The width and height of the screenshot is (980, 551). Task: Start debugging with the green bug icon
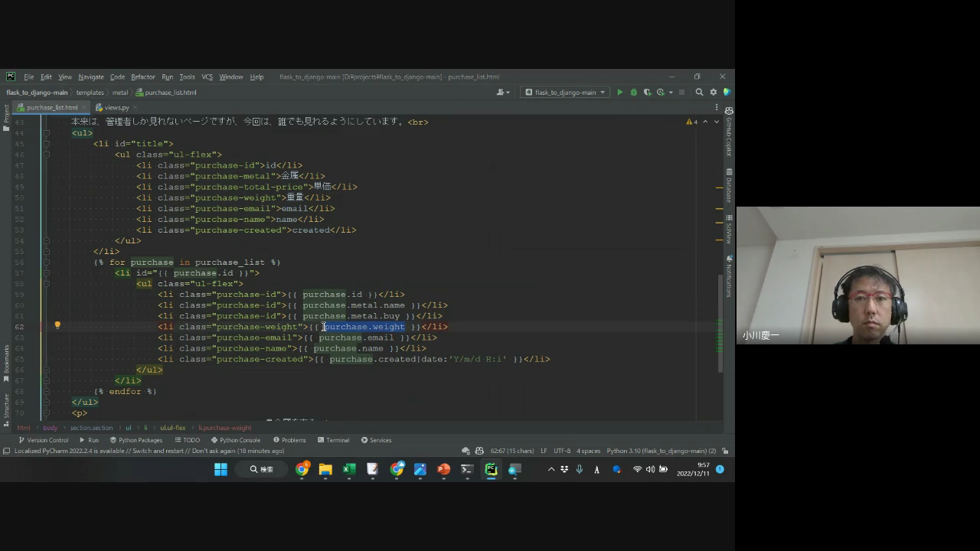click(633, 93)
